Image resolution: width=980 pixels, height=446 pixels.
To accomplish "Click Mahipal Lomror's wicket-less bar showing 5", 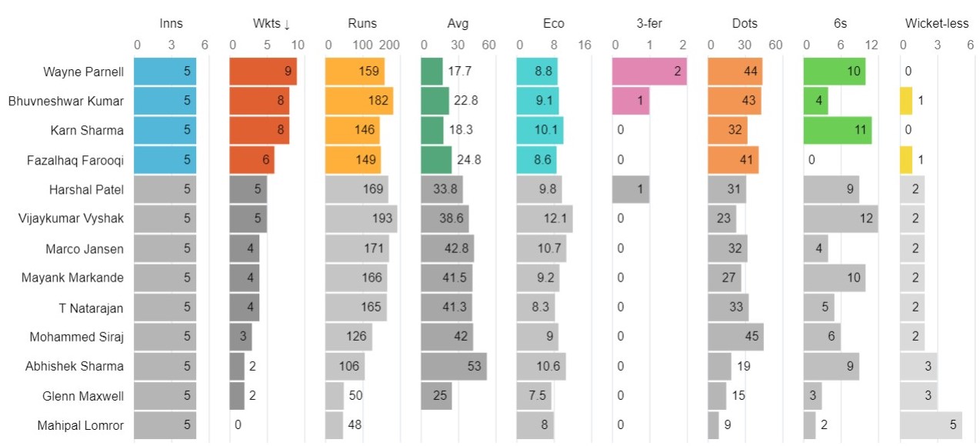I will click(931, 425).
